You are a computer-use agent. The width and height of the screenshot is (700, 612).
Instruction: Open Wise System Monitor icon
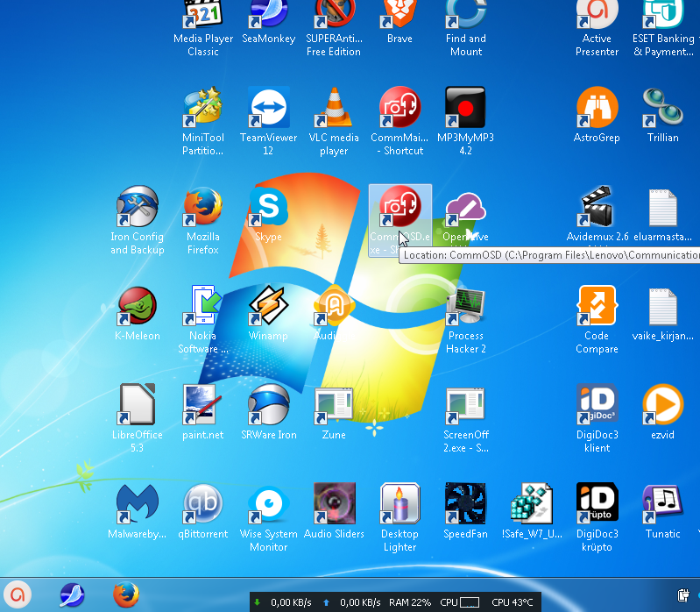coord(269,503)
